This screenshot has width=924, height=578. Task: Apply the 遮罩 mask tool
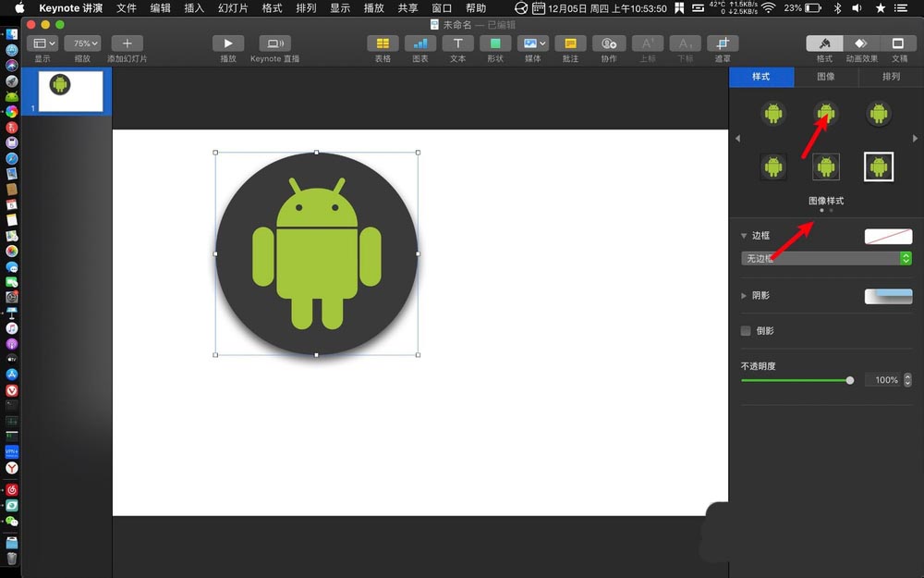pyautogui.click(x=723, y=43)
